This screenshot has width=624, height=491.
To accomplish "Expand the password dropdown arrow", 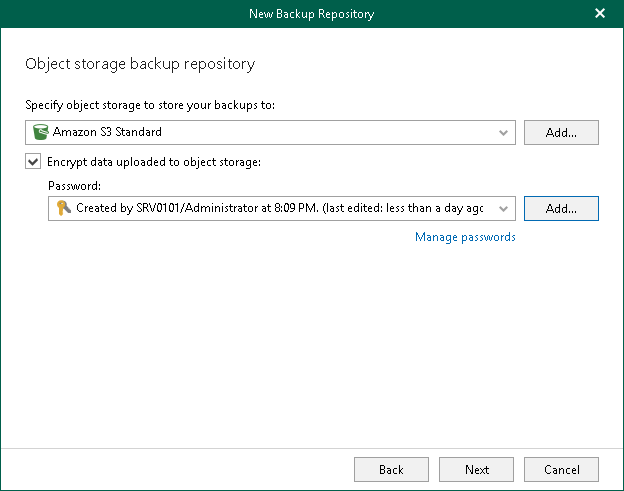I will click(503, 208).
